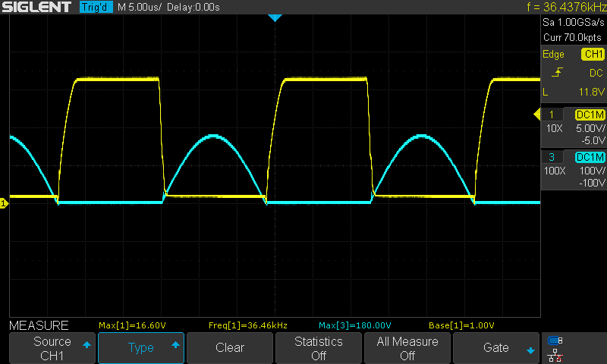
Task: Click the Freq[1]=36.46kHz measurement
Action: [248, 325]
